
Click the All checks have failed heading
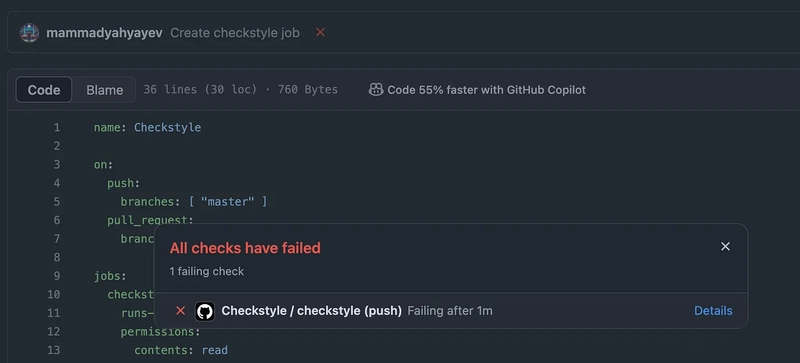245,248
